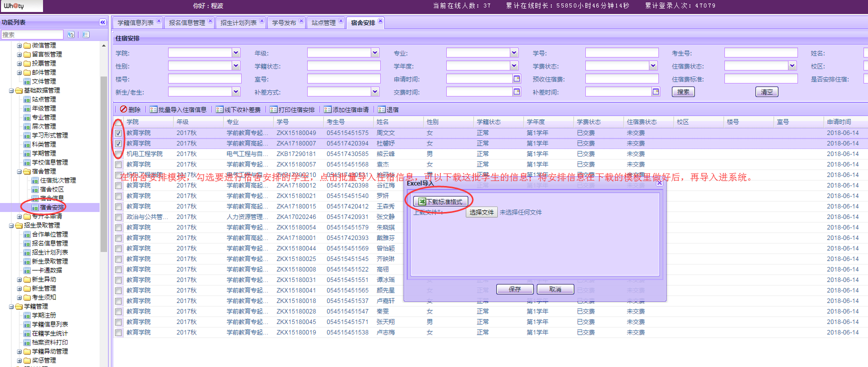Image resolution: width=868 pixels, height=367 pixels.
Task: Open 在籍学生统计 in the function tree
Action: (50, 333)
